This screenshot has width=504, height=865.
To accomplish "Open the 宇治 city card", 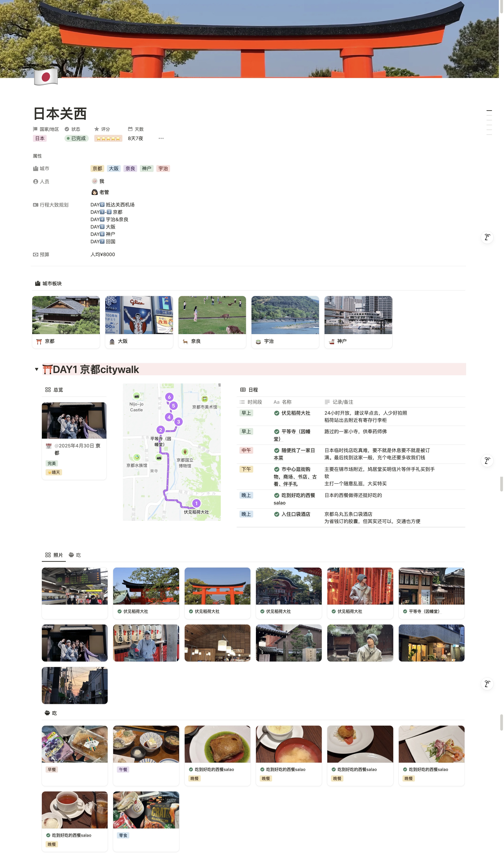I will pyautogui.click(x=285, y=322).
